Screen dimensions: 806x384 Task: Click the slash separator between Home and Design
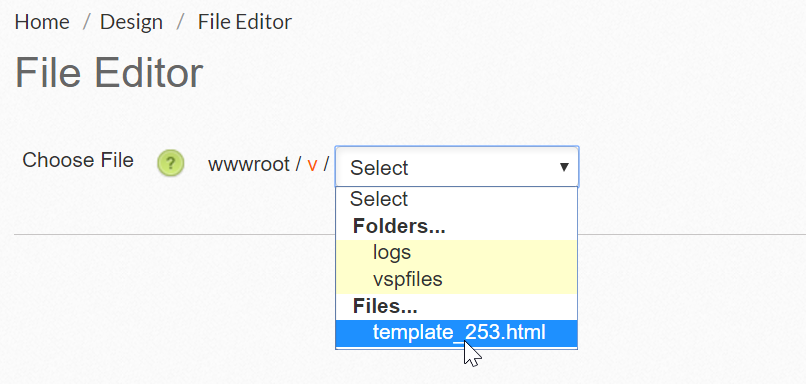(x=86, y=22)
